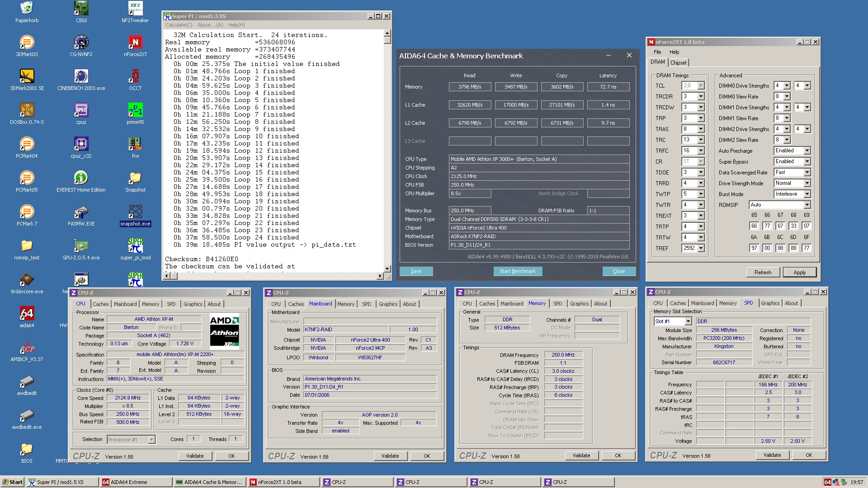Image resolution: width=868 pixels, height=488 pixels.
Task: Click the ROMSIP 65 value field
Action: coord(754,225)
